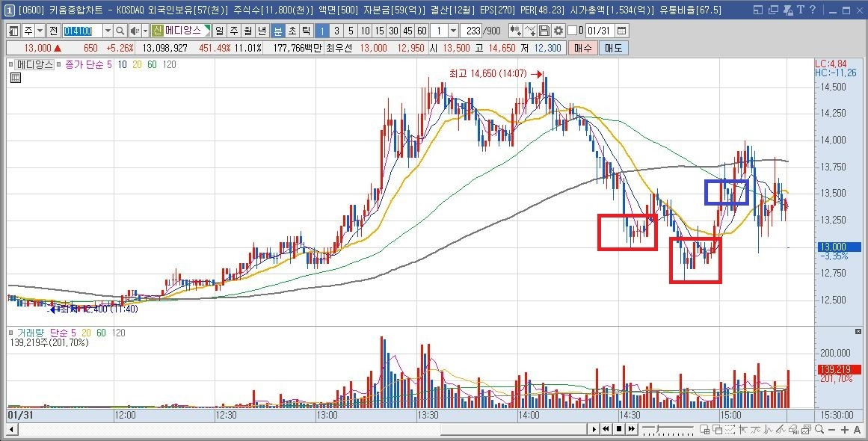Click the date input field 01/31

(x=600, y=31)
